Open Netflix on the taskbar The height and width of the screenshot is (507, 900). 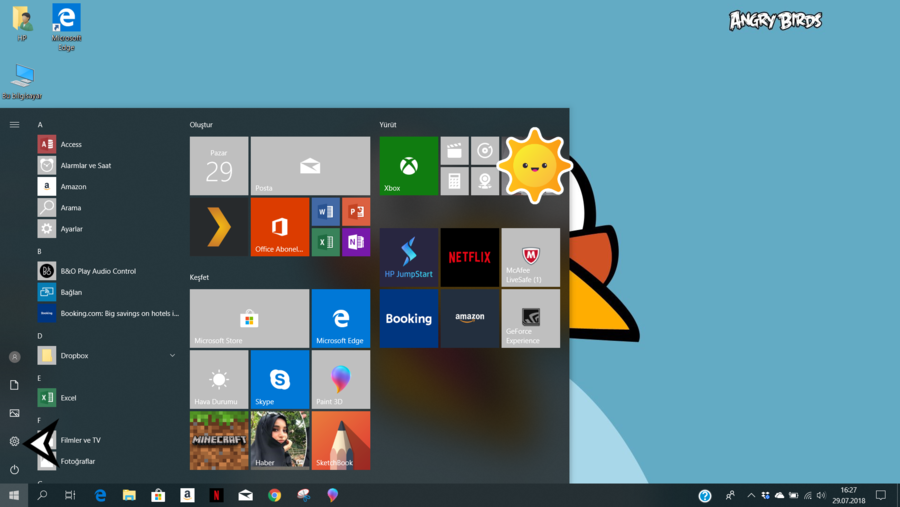[216, 495]
